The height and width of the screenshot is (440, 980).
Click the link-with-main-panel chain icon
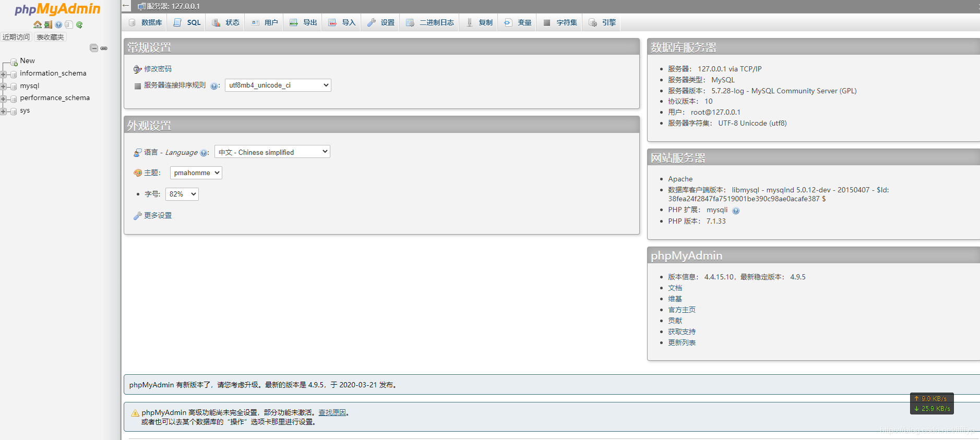[x=104, y=48]
